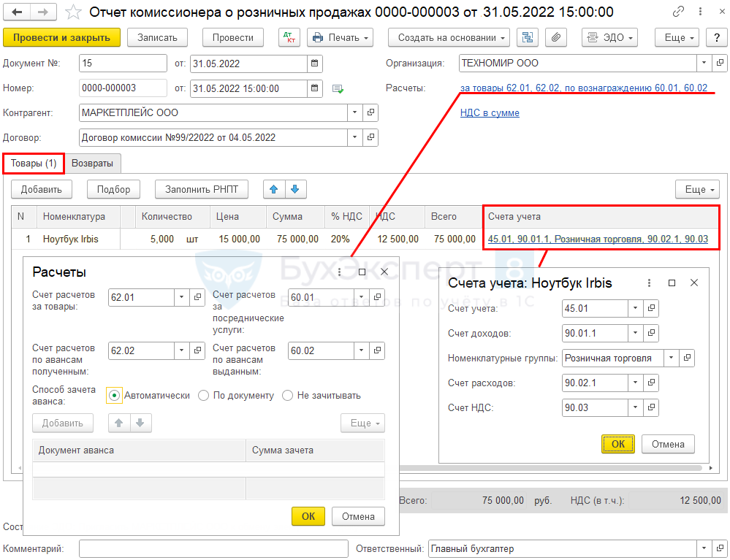This screenshot has width=730, height=560.
Task: Open Розничная торговля group card icon
Action: coord(687,358)
